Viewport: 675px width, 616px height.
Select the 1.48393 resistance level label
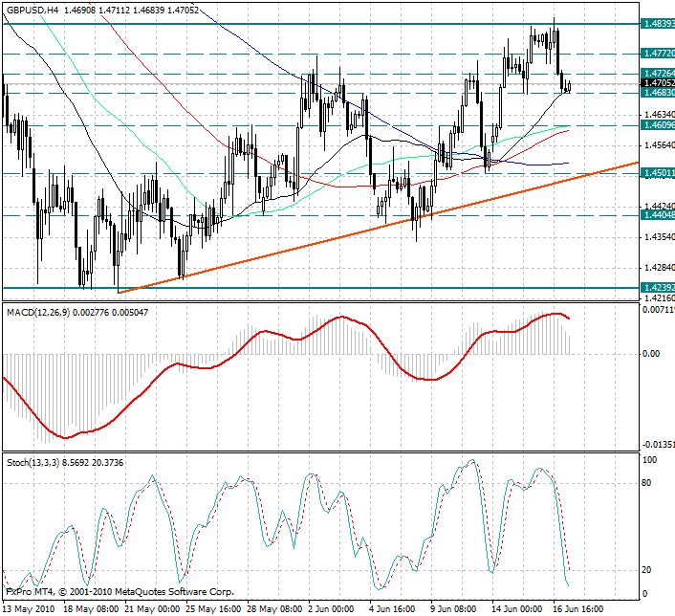pyautogui.click(x=658, y=23)
